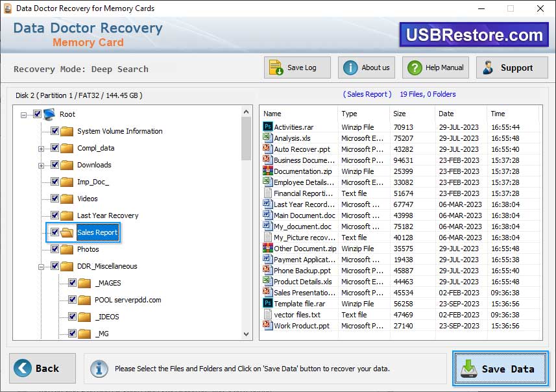This screenshot has width=556, height=392.
Task: Select the _IDEOS folder in tree
Action: tap(107, 317)
